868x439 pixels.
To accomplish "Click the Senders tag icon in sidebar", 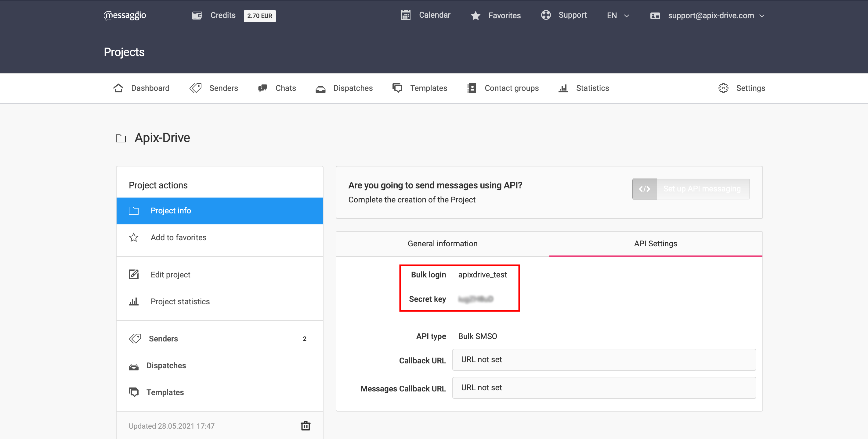I will (x=135, y=339).
